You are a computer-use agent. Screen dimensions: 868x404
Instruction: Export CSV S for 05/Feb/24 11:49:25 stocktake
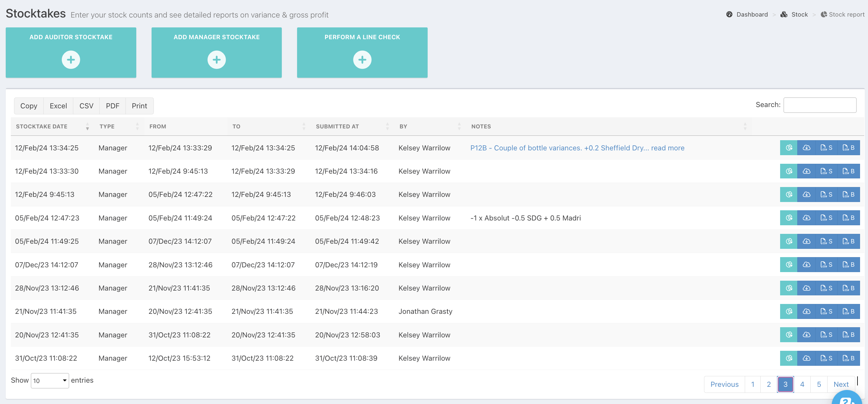click(x=826, y=241)
